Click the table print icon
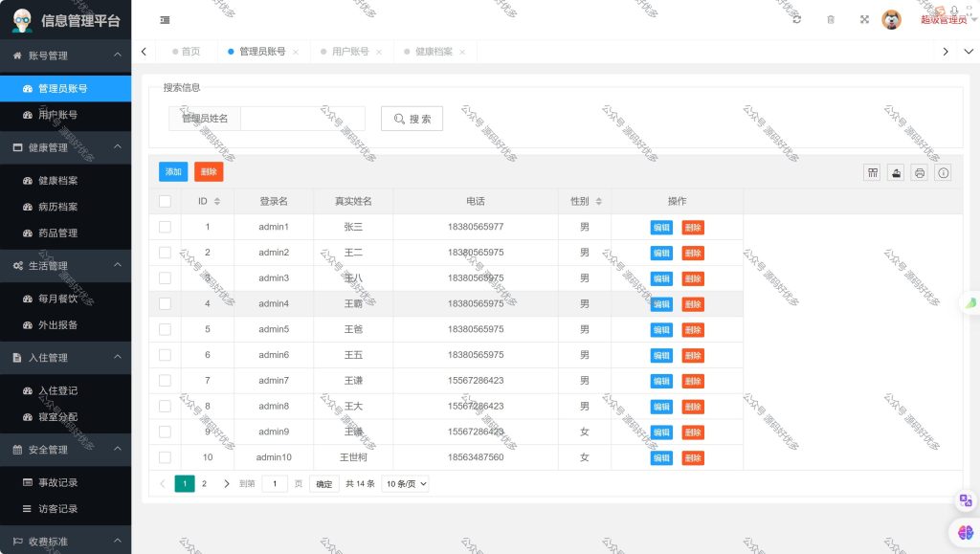 pyautogui.click(x=920, y=173)
